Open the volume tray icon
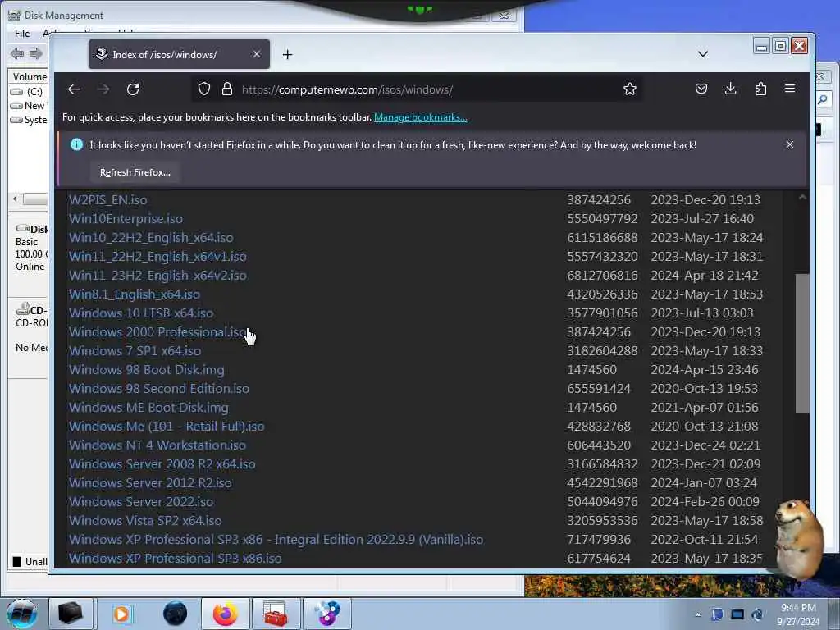The width and height of the screenshot is (840, 630). pos(757,614)
